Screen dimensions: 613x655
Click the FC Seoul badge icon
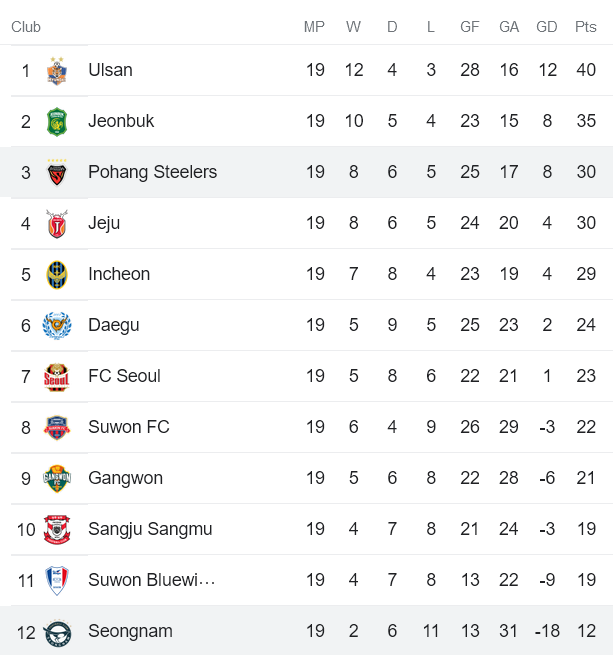click(x=57, y=377)
